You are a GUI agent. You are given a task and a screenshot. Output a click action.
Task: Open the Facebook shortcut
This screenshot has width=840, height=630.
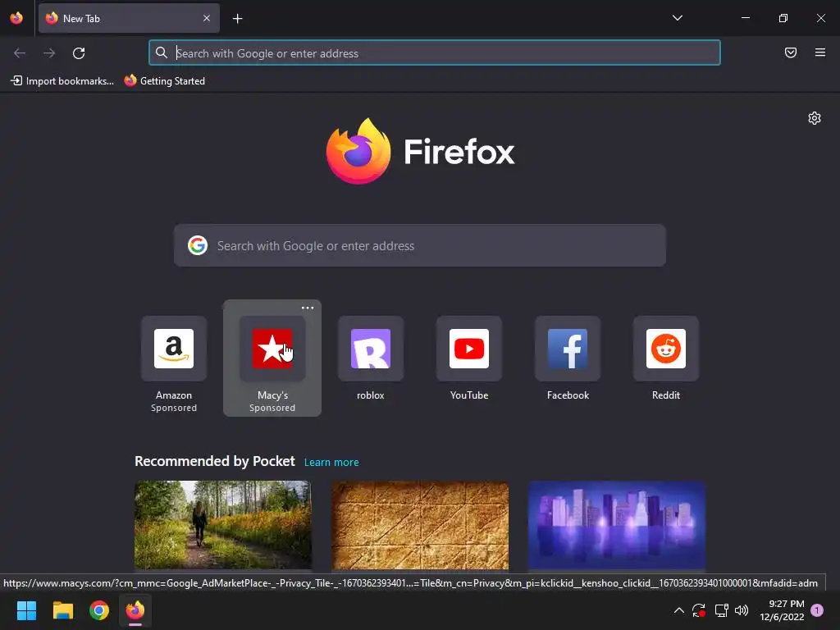click(x=568, y=358)
